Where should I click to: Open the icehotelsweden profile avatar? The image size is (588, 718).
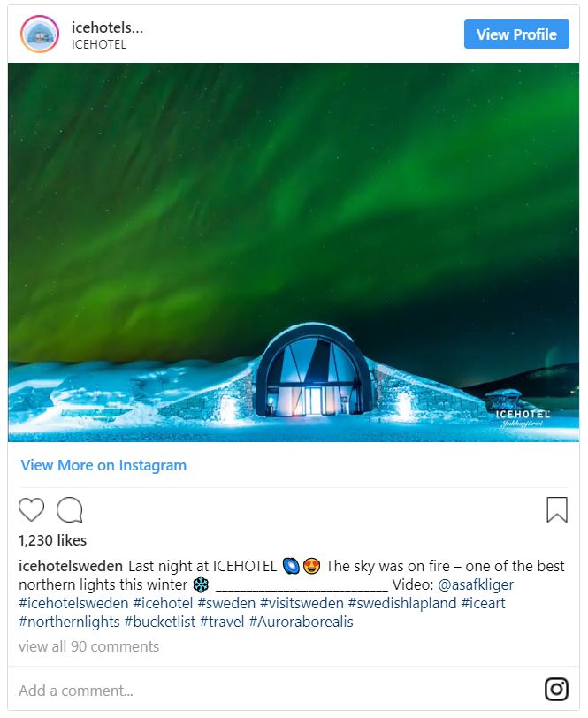pyautogui.click(x=40, y=34)
